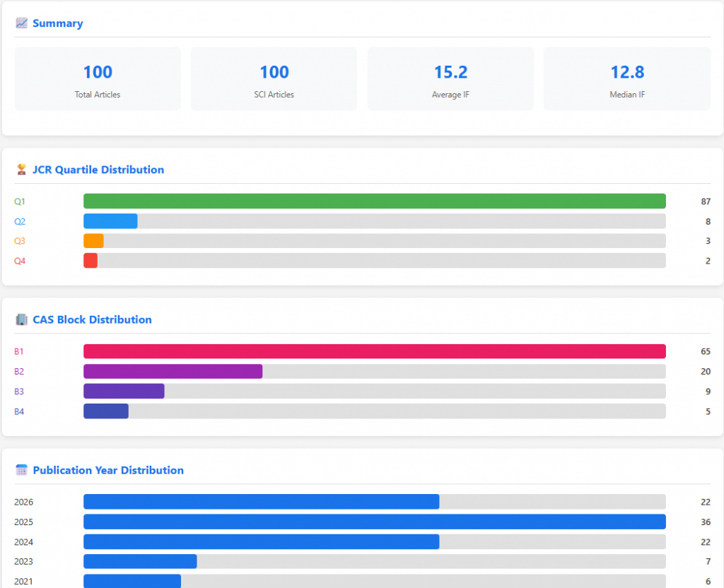Click the CAS Block building icon
Viewport: 724px width, 588px height.
(21, 319)
